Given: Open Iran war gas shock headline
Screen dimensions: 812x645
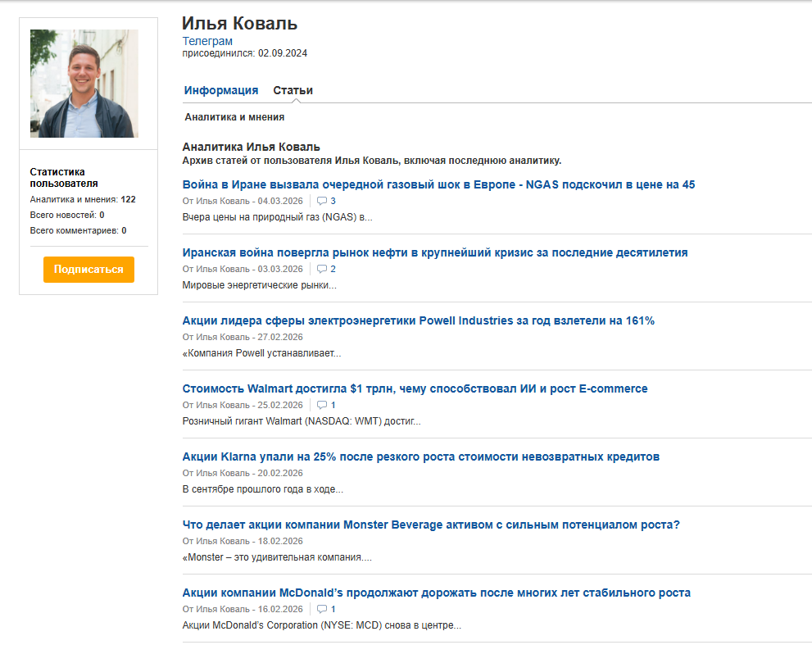Looking at the screenshot, I should click(x=438, y=184).
